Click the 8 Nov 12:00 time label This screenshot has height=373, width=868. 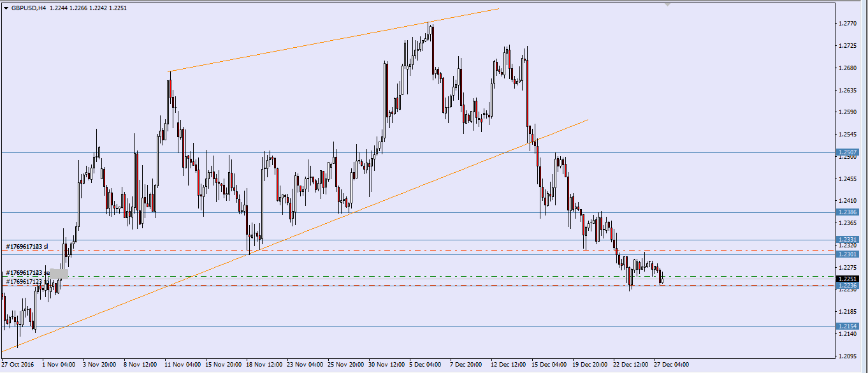click(x=140, y=365)
